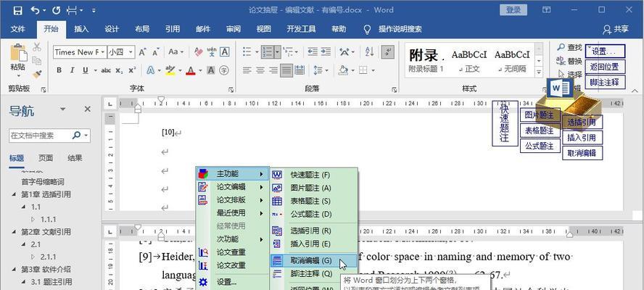The width and height of the screenshot is (644, 290).
Task: Open the 开发工具 ribbon tab
Action: tap(301, 29)
